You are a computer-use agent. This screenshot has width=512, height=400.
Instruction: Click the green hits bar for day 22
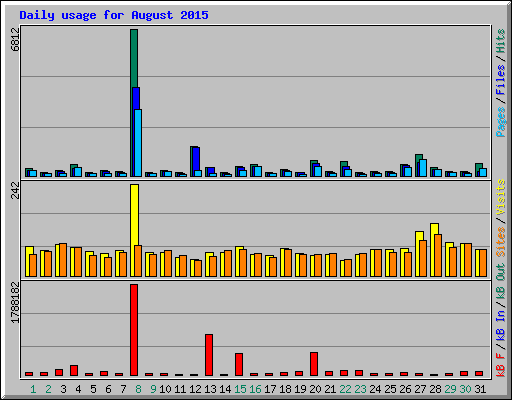pyautogui.click(x=344, y=164)
